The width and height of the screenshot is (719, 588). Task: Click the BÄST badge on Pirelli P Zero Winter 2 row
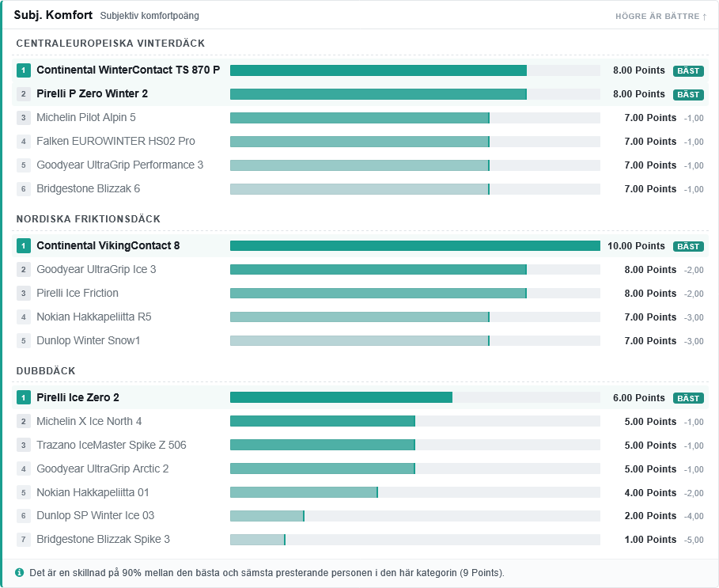(688, 94)
